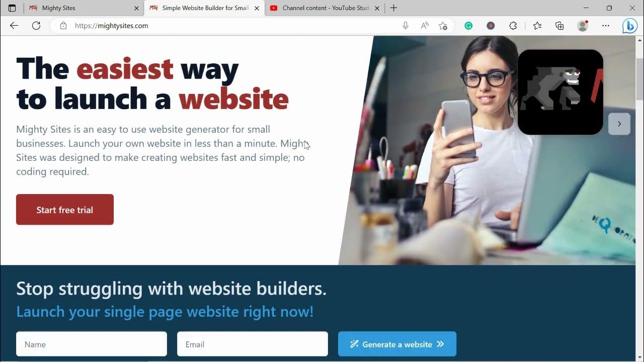Viewport: 644px width, 362px height.
Task: Open a new tab with plus button
Action: tap(393, 8)
